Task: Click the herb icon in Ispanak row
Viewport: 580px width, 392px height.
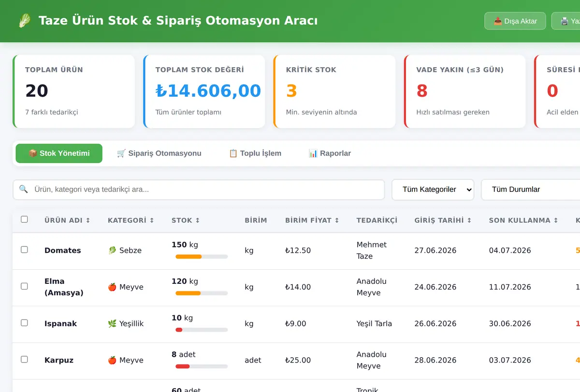Action: (x=112, y=324)
